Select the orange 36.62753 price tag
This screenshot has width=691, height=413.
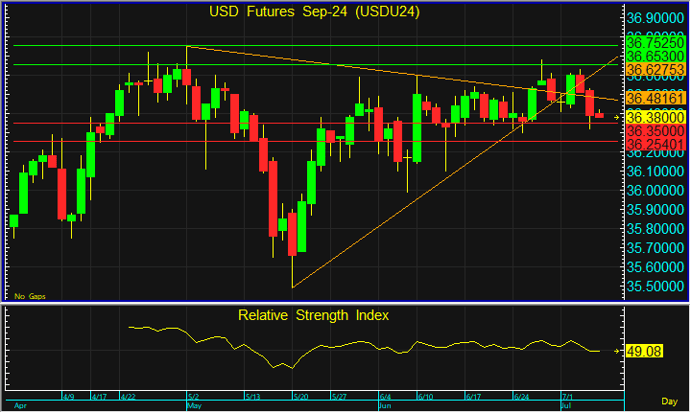(653, 70)
